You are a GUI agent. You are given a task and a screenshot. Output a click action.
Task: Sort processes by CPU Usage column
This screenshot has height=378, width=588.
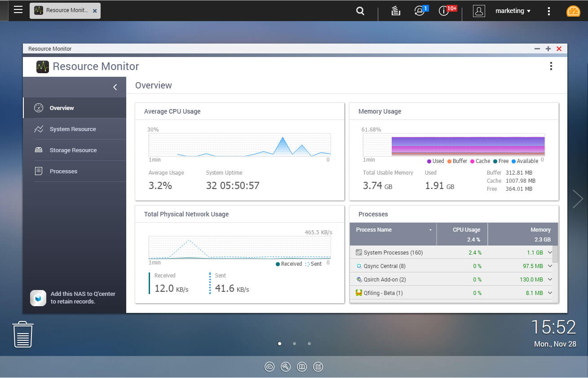(466, 230)
